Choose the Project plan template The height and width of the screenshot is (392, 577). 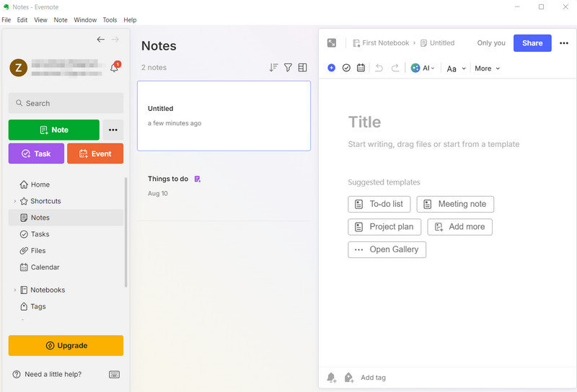point(384,227)
